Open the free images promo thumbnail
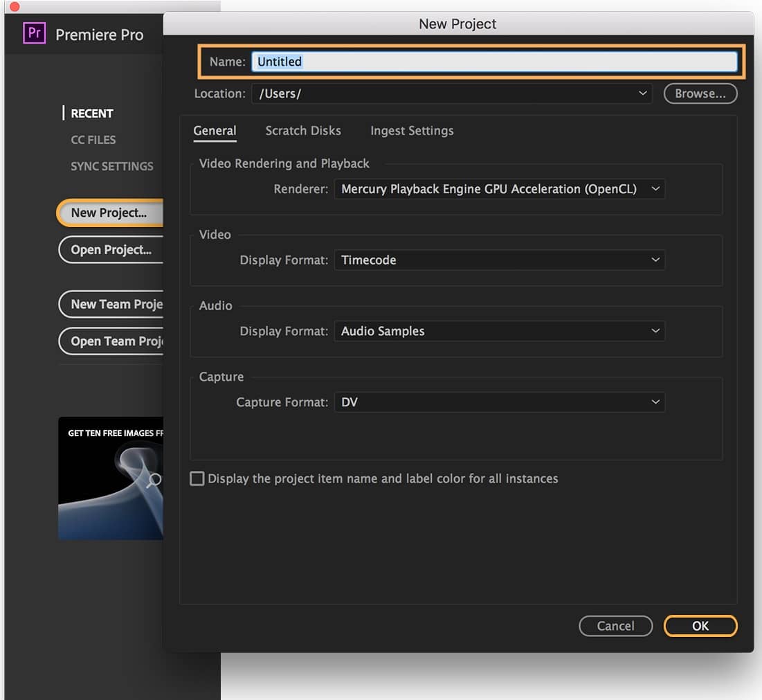The width and height of the screenshot is (762, 700). [111, 478]
